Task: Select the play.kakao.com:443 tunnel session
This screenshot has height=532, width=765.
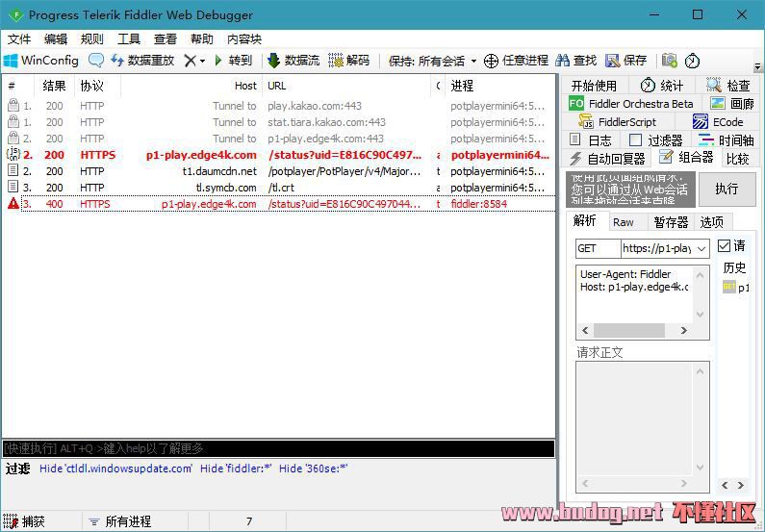Action: click(x=278, y=106)
